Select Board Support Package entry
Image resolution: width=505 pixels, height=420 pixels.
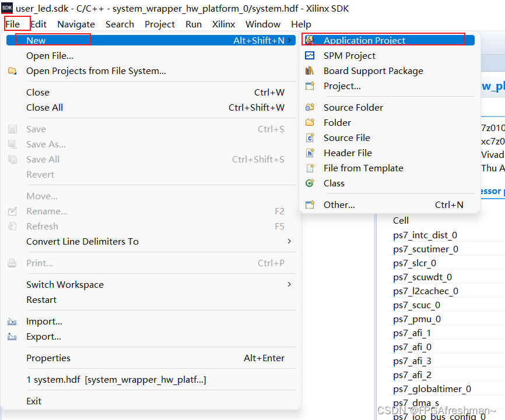tap(388, 71)
